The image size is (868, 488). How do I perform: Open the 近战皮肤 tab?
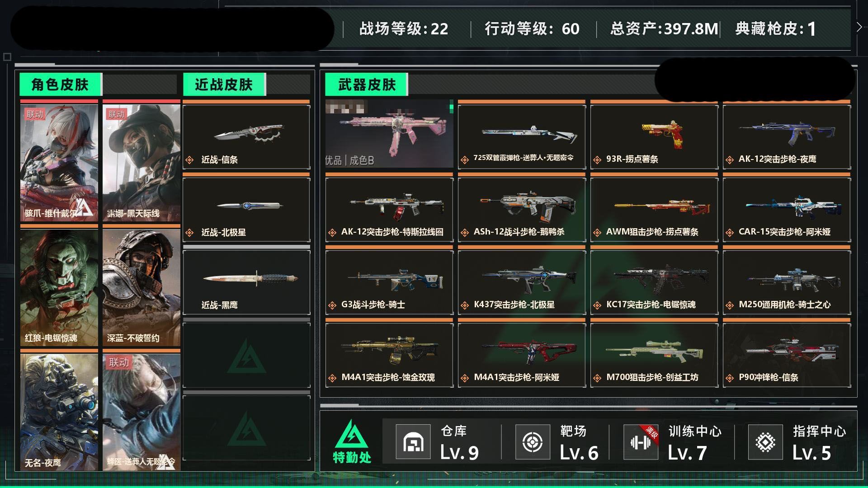224,84
